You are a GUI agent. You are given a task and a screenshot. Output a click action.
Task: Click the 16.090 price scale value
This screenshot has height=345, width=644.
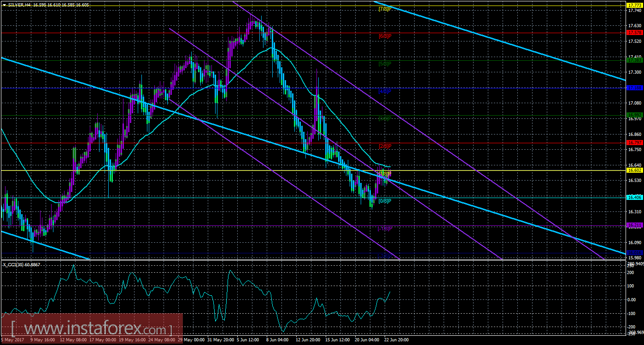click(x=635, y=242)
